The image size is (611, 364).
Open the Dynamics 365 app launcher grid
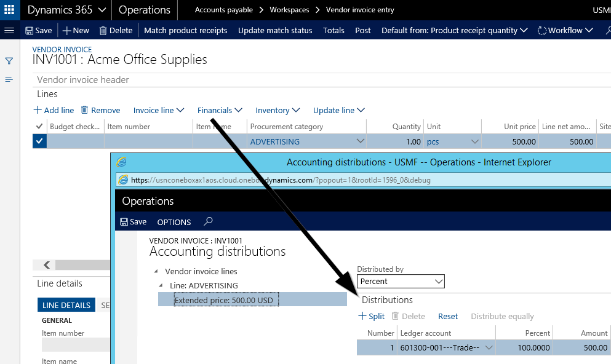[x=9, y=10]
